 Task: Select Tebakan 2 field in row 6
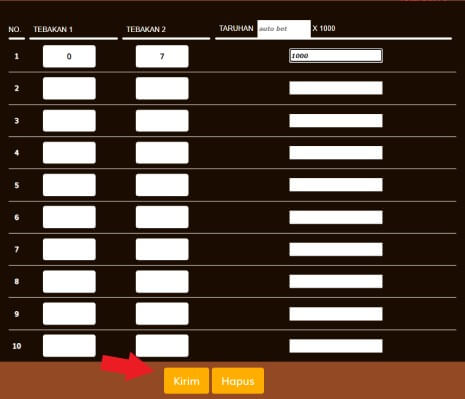[x=162, y=217]
